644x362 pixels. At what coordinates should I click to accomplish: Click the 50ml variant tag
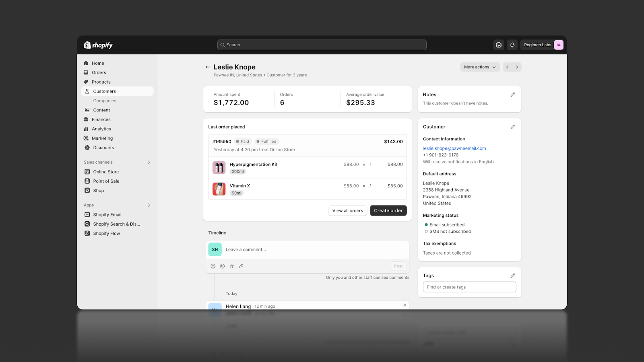click(x=237, y=193)
